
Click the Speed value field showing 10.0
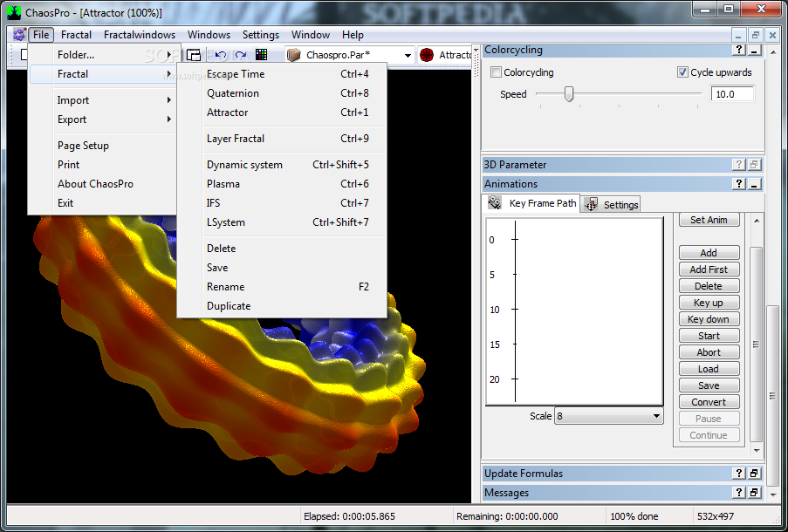coord(732,94)
